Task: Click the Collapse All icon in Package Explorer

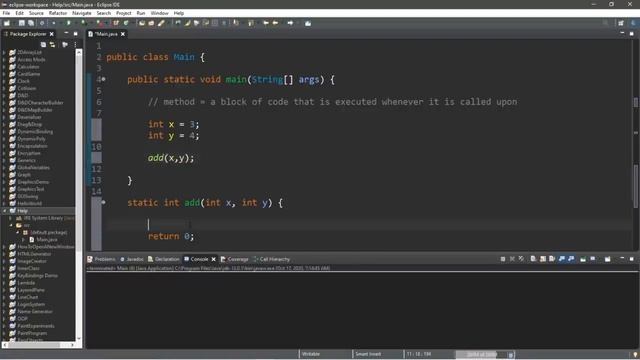Action: 43,44
